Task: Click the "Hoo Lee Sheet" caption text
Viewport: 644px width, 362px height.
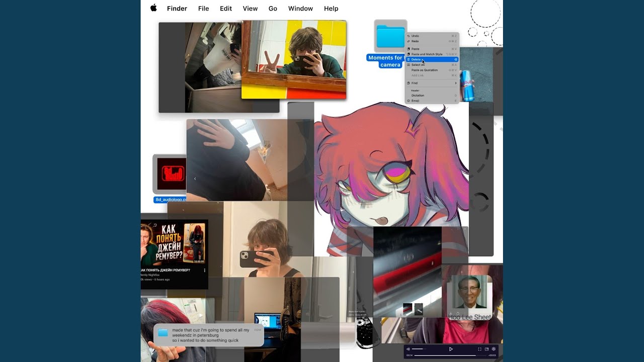Action: [x=470, y=317]
